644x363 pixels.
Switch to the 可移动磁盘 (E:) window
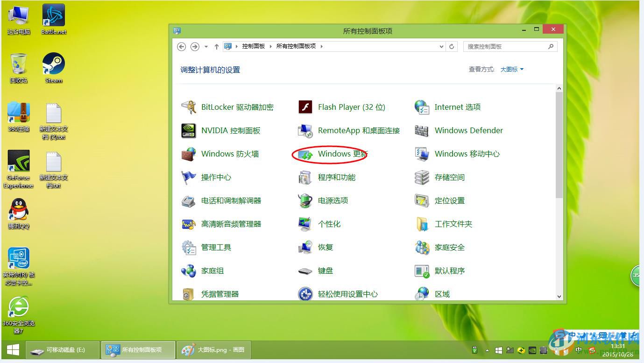63,349
